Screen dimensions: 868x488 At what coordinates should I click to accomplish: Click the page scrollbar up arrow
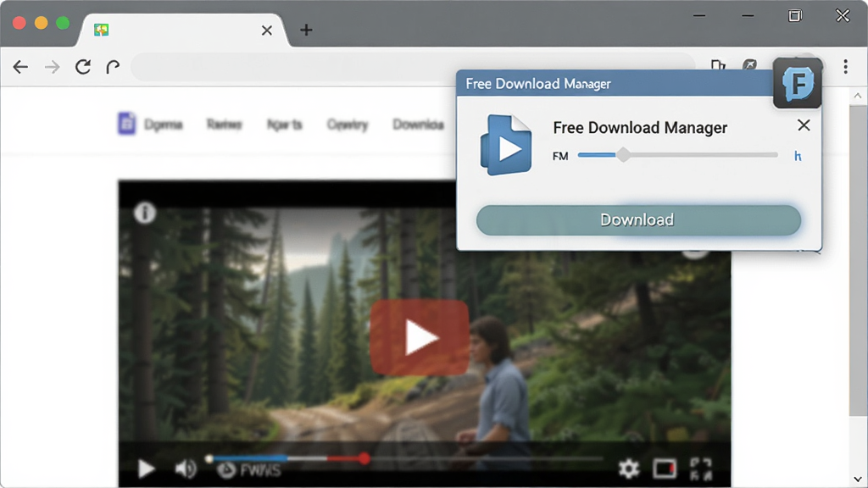(858, 96)
